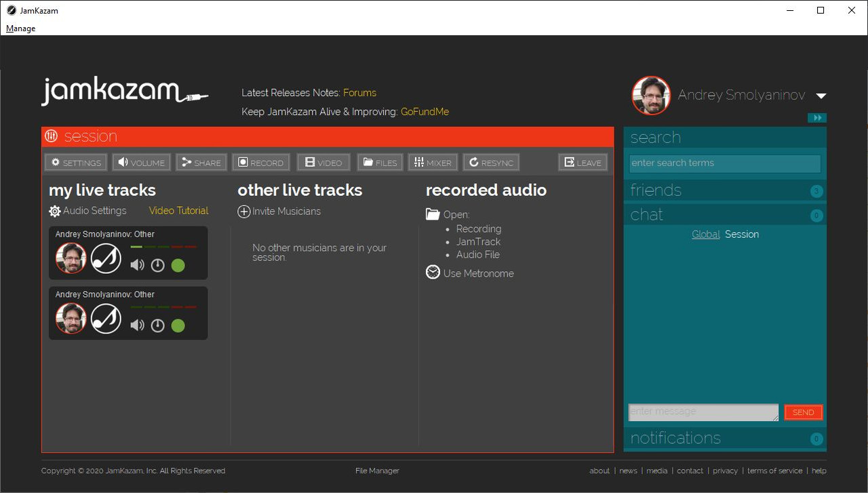Open the media footer link
Viewport: 868px width, 493px height.
pos(657,471)
